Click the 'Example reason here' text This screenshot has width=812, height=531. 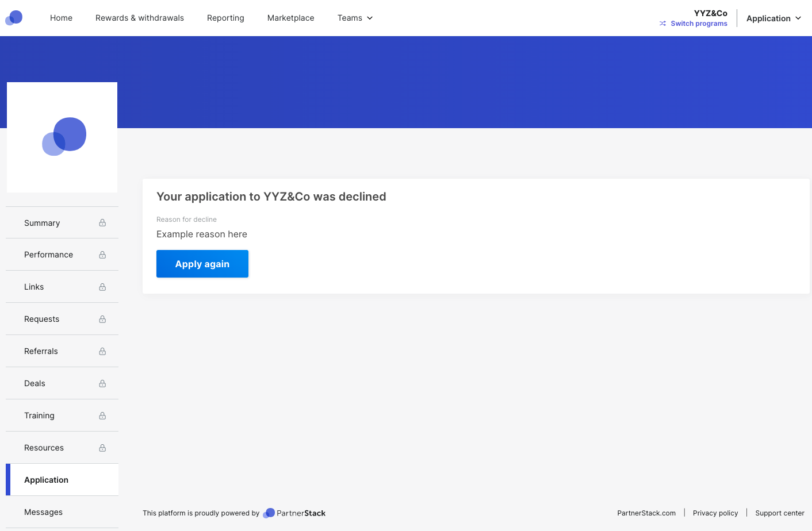(202, 234)
